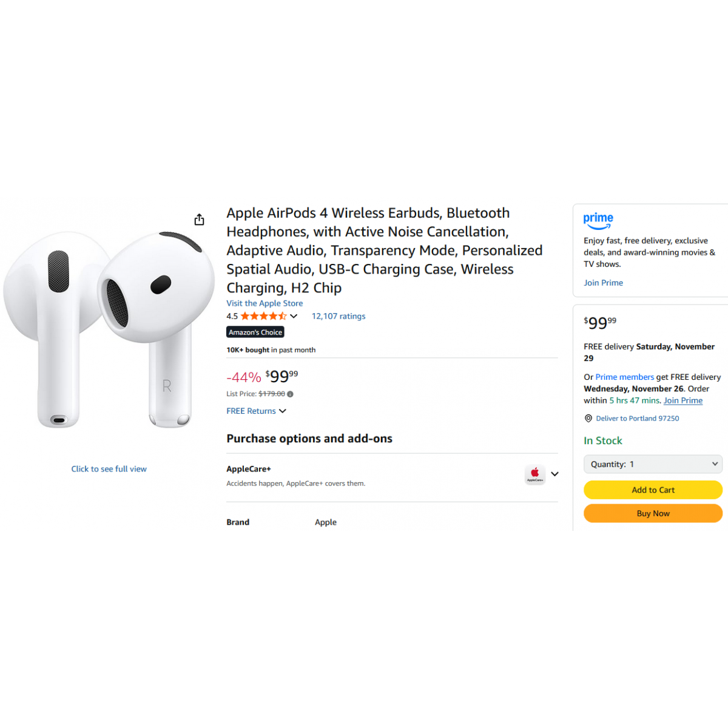Open the Quantity dropdown
728x728 pixels.
653,464
